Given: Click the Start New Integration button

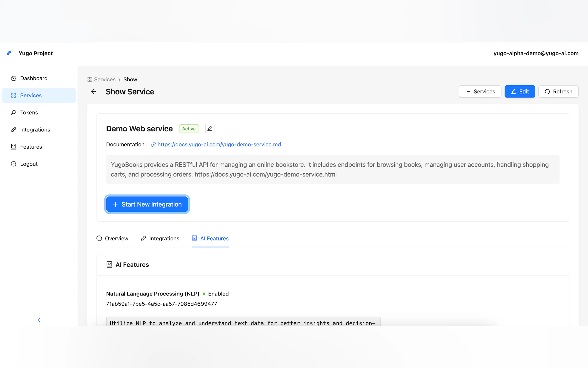Looking at the screenshot, I should coord(147,204).
